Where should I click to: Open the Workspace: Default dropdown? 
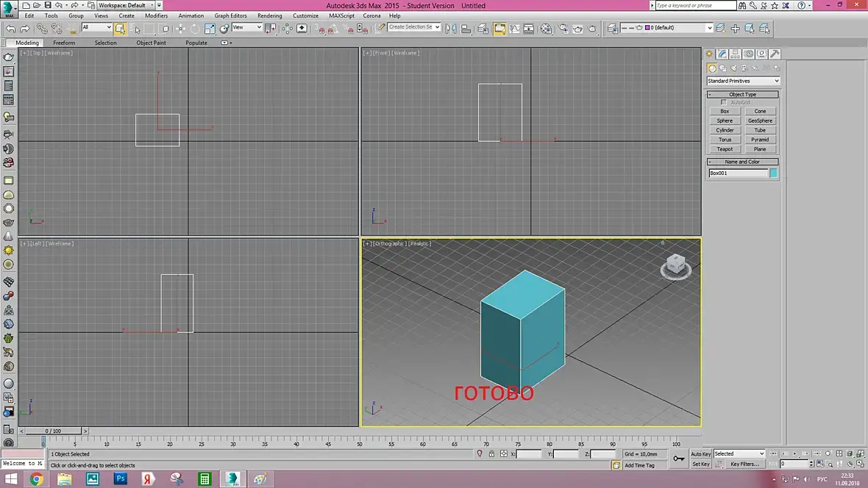[x=126, y=5]
